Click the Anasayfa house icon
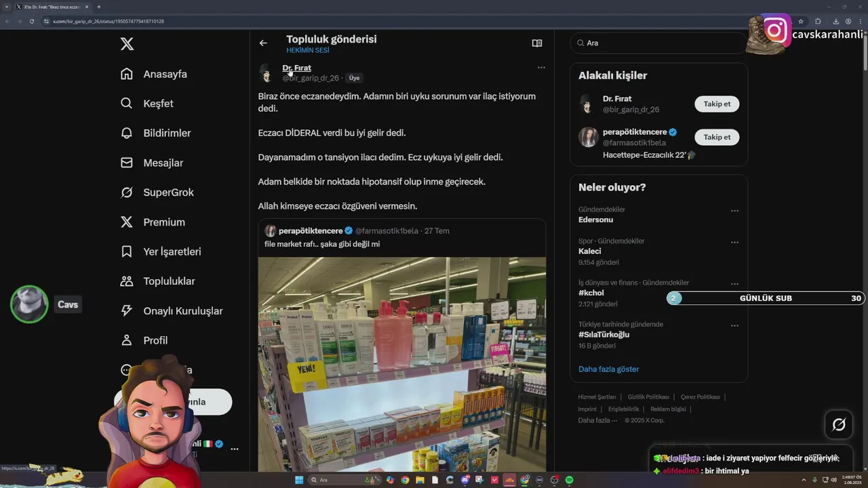This screenshot has height=488, width=868. (127, 74)
